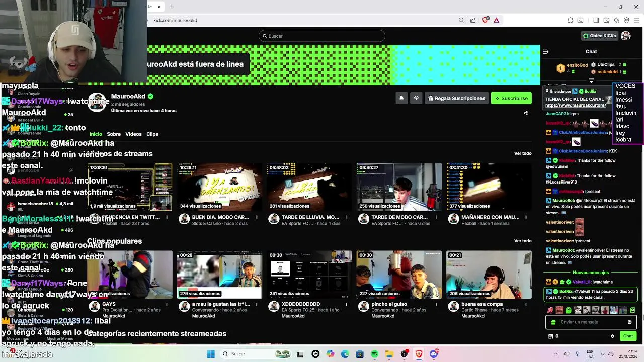This screenshot has height=362, width=644.
Task: Collapse the chat panel icon
Action: (546, 51)
